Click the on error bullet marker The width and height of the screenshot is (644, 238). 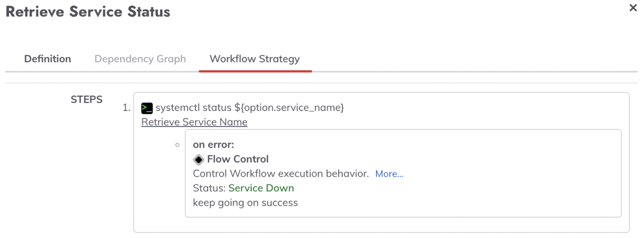177,145
